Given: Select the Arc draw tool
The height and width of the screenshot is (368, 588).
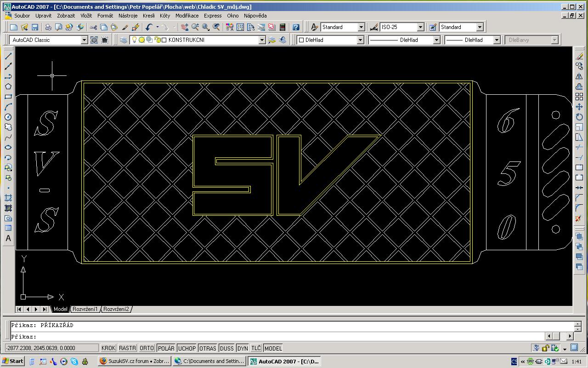Looking at the screenshot, I should 8,107.
